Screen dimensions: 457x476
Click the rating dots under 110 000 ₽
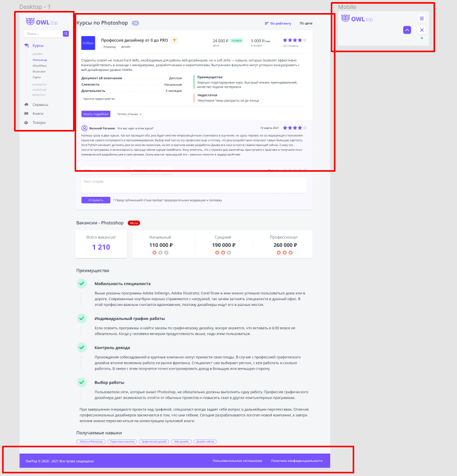point(161,253)
